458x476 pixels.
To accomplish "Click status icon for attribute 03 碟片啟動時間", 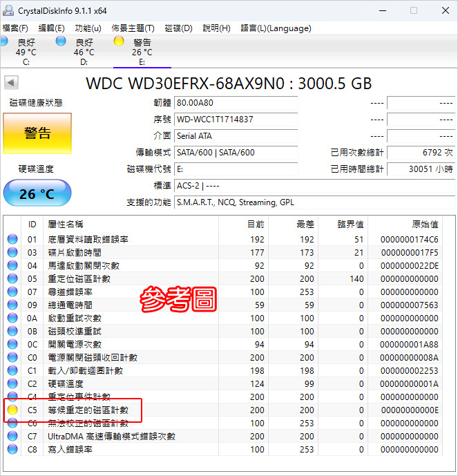I will pos(12,252).
